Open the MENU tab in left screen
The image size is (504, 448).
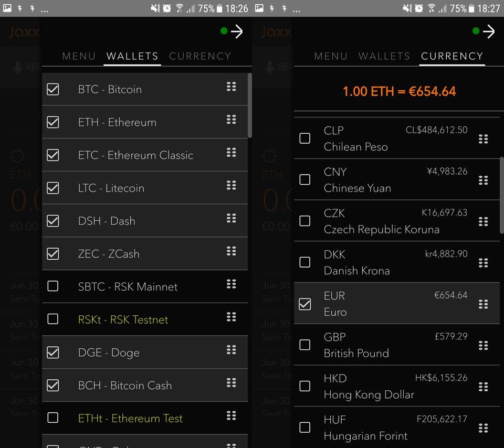(79, 56)
